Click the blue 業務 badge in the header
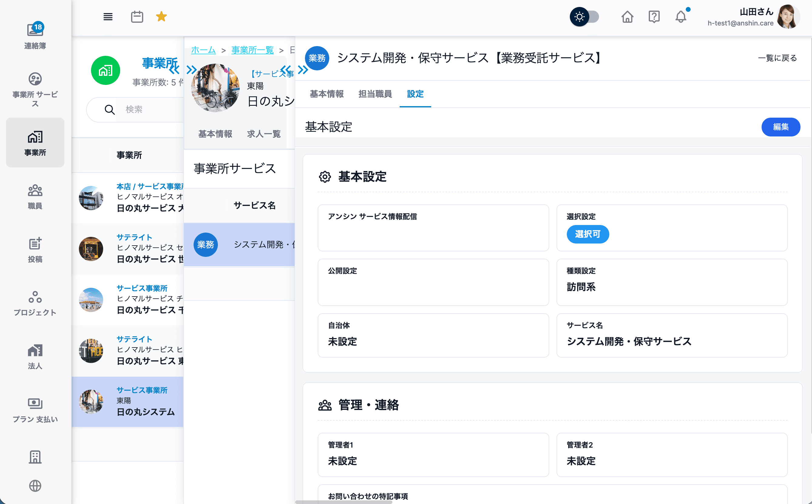812x504 pixels. 317,58
